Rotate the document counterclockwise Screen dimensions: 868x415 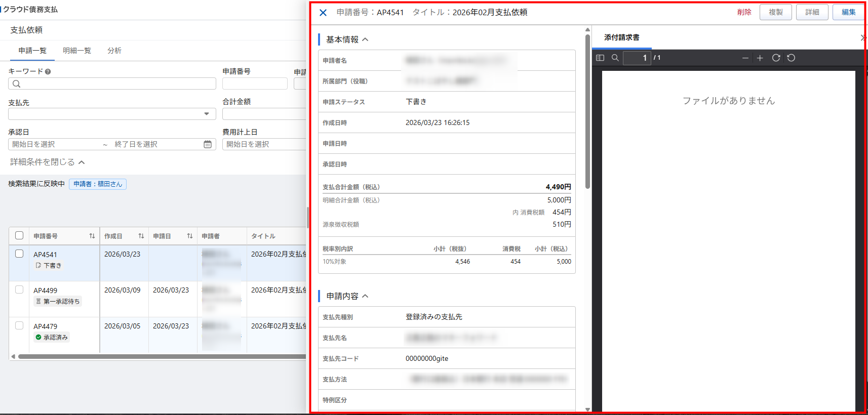click(x=791, y=58)
